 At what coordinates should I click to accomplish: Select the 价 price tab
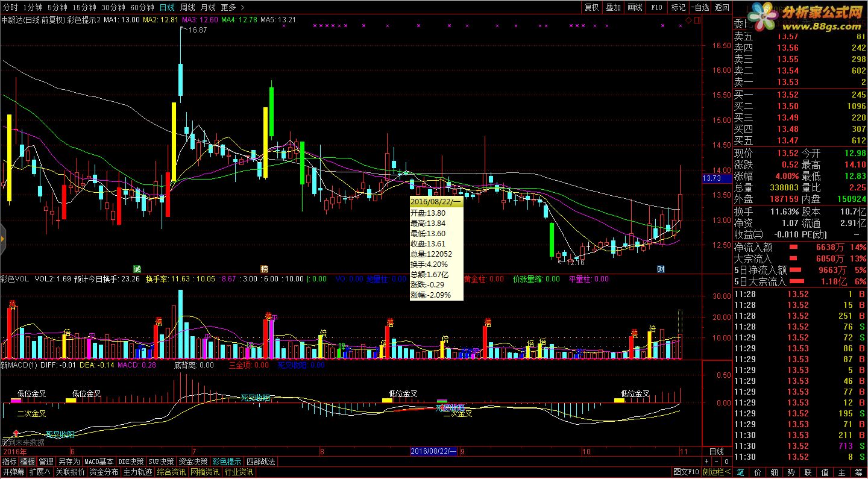coord(757,472)
